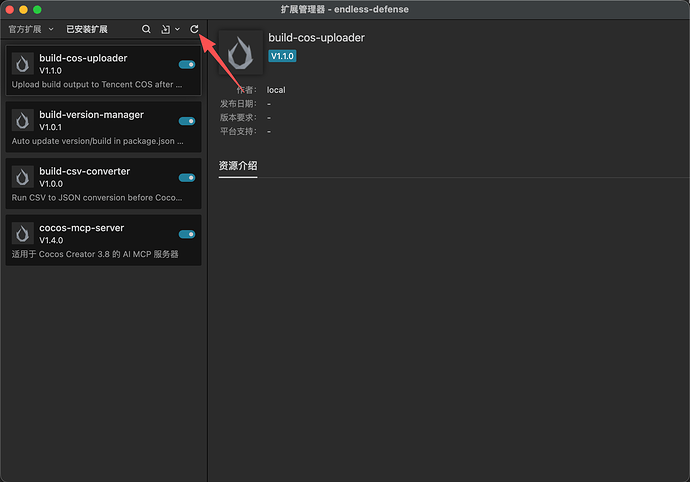Click the build-cos-uploader heading in detail pane

(316, 38)
